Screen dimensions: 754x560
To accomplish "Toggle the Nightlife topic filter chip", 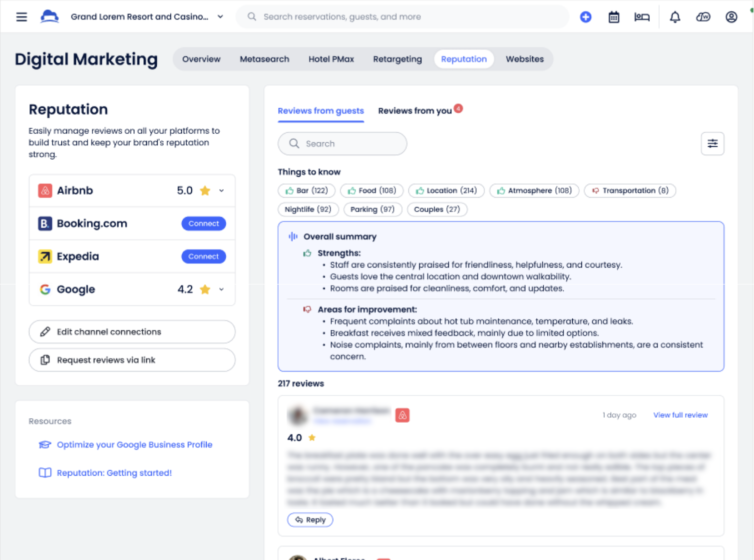I will point(308,210).
